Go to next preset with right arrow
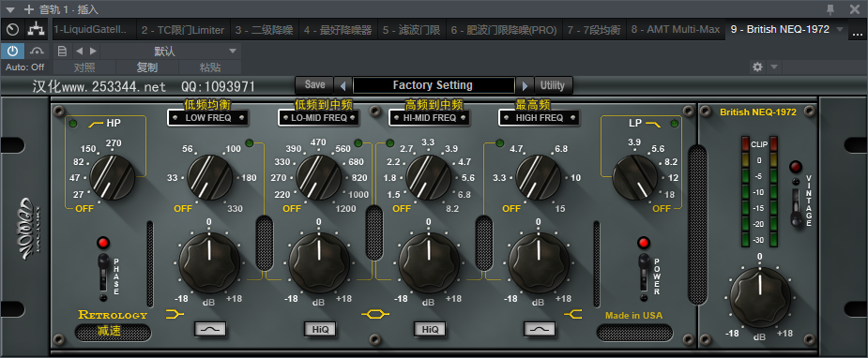 [x=93, y=52]
